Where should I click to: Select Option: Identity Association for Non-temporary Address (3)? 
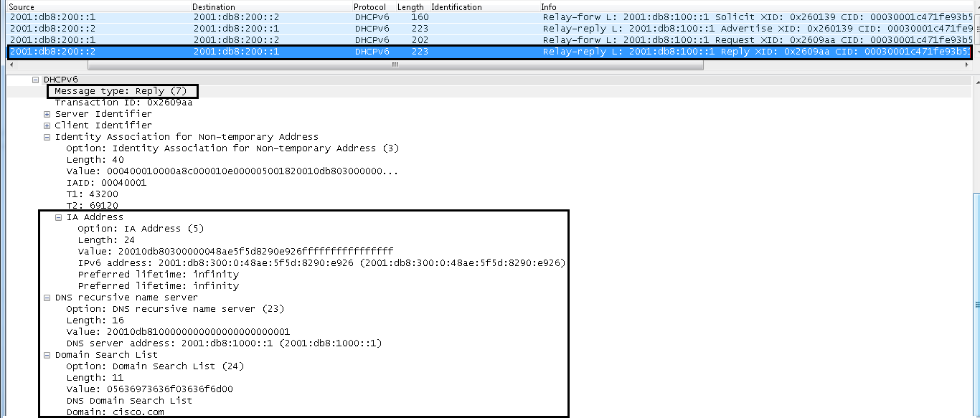(232, 148)
